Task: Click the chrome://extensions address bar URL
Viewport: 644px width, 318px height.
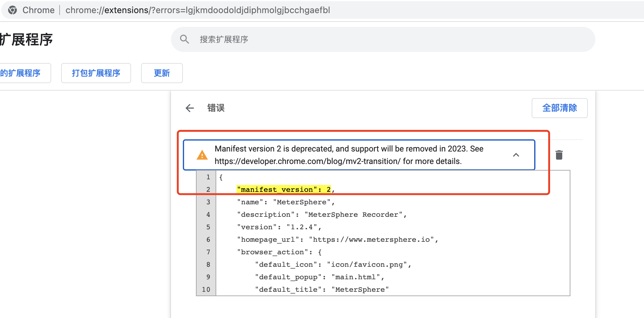Action: (x=198, y=10)
